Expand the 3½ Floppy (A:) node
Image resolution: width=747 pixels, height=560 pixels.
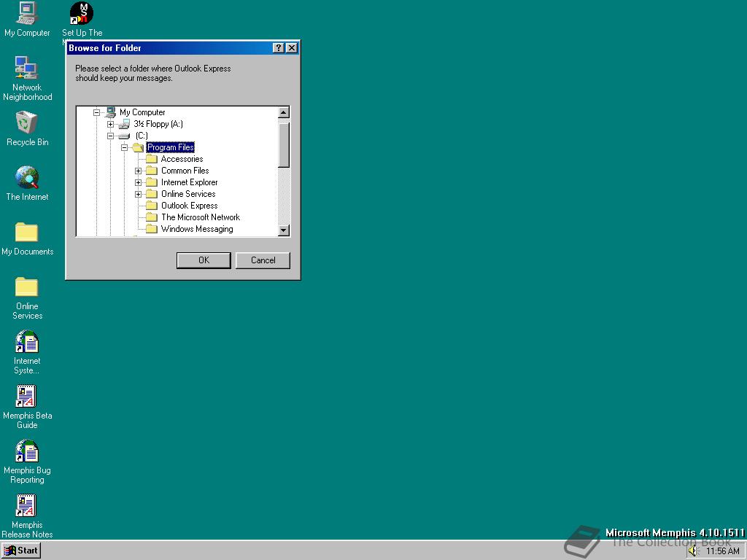(111, 124)
